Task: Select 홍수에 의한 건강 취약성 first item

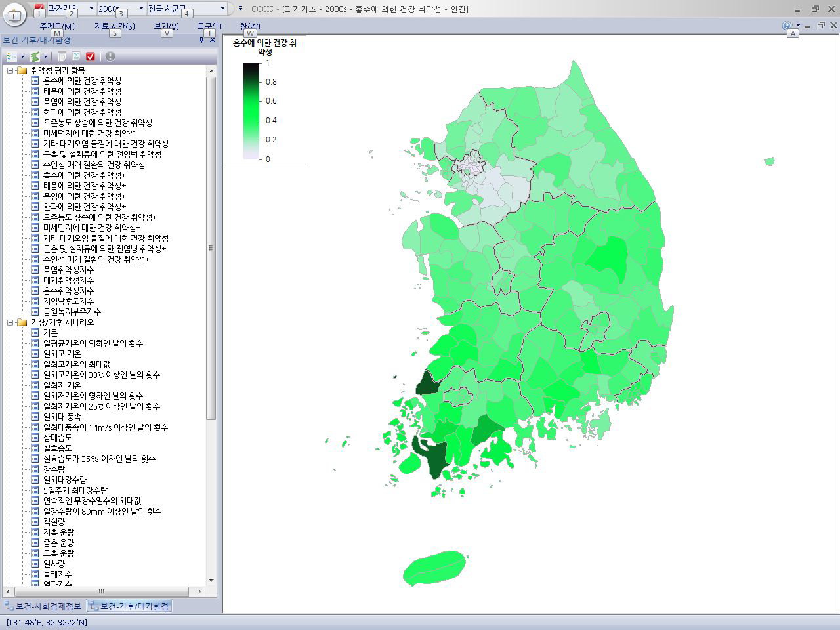Action: click(82, 81)
